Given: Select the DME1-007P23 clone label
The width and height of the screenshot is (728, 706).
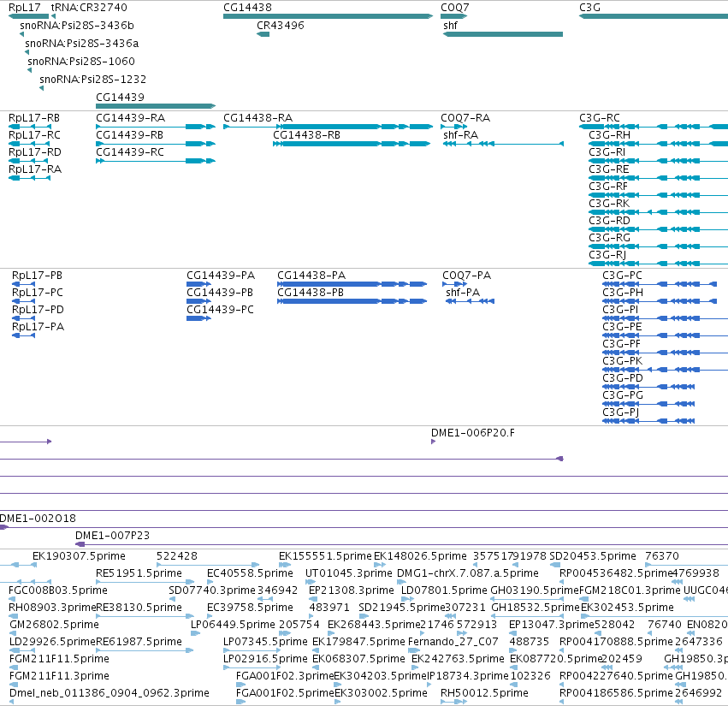Looking at the screenshot, I should 112,536.
